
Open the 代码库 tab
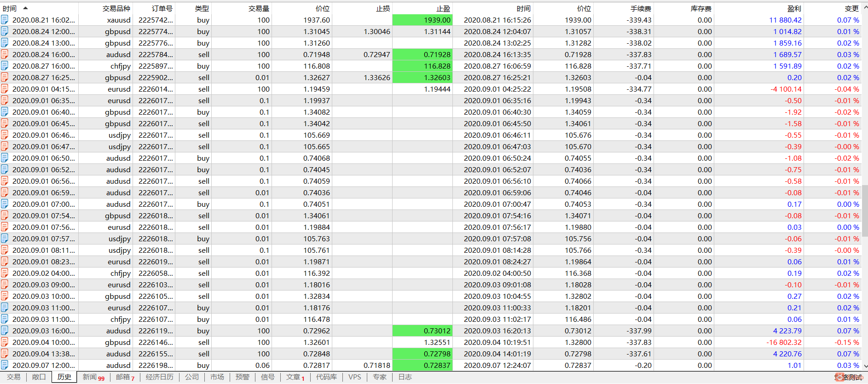326,377
